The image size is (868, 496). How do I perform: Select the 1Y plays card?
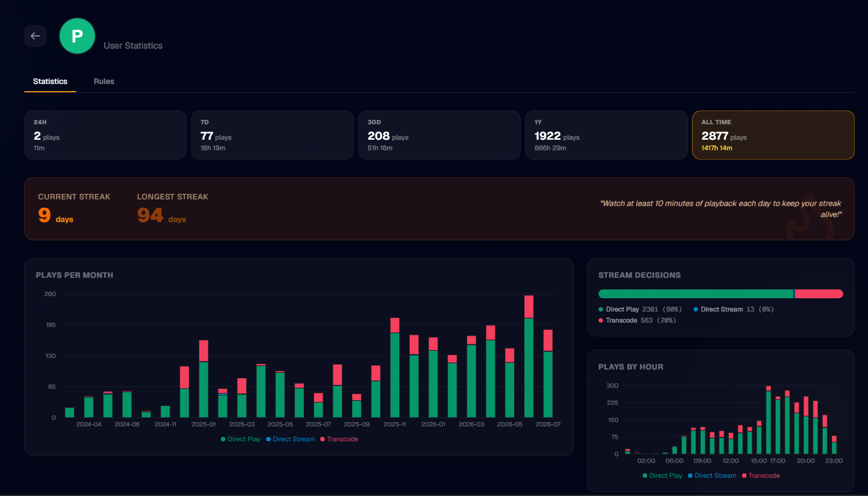pos(606,135)
